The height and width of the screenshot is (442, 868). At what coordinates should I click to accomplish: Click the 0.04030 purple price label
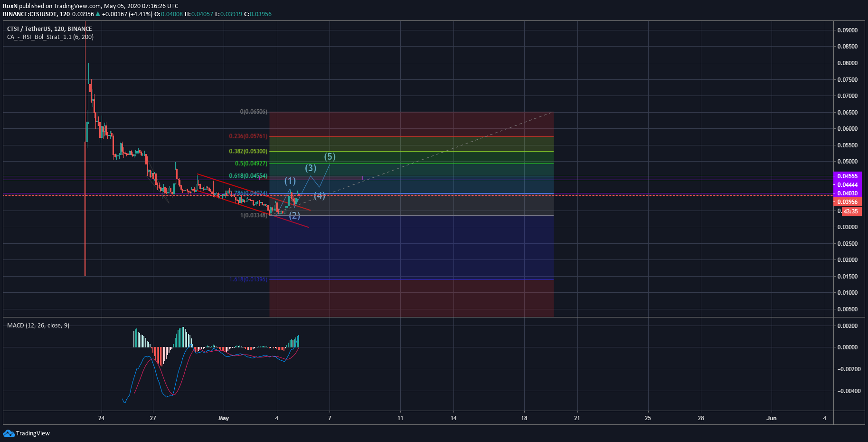pos(847,193)
